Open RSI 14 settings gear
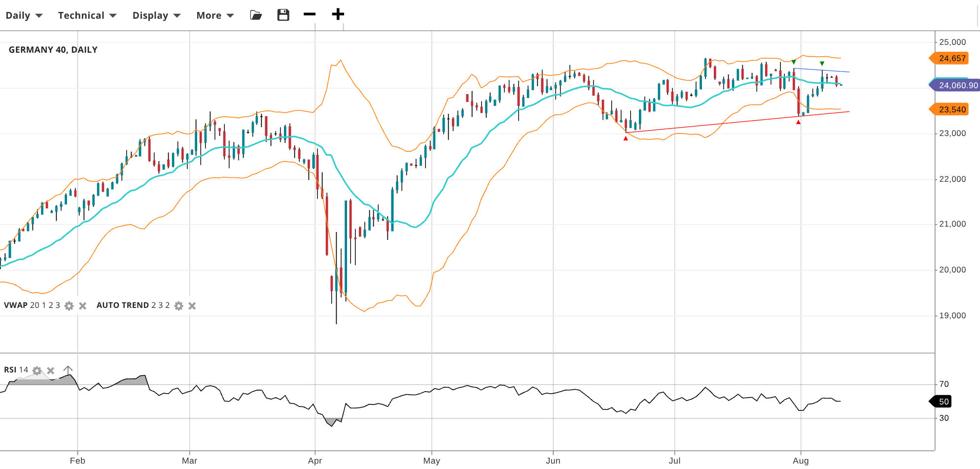980x469 pixels. pyautogui.click(x=37, y=370)
